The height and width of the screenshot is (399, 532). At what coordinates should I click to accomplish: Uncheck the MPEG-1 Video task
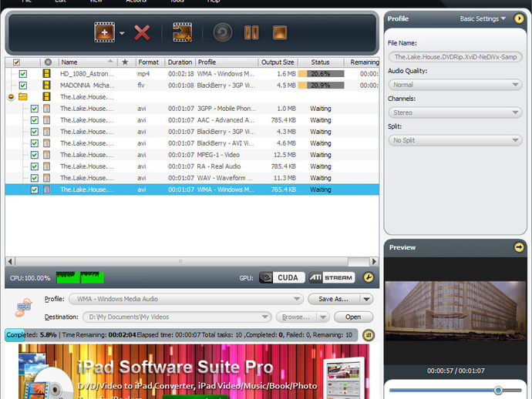(34, 155)
